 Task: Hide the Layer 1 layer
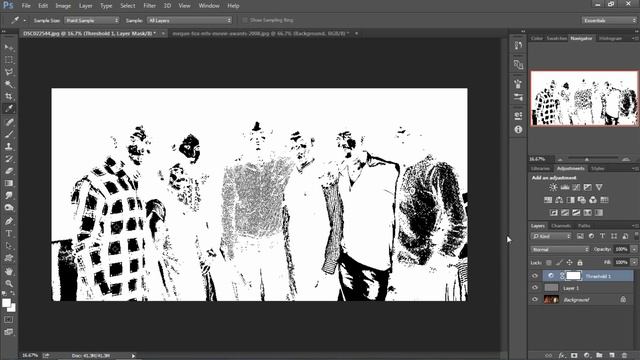pos(535,288)
